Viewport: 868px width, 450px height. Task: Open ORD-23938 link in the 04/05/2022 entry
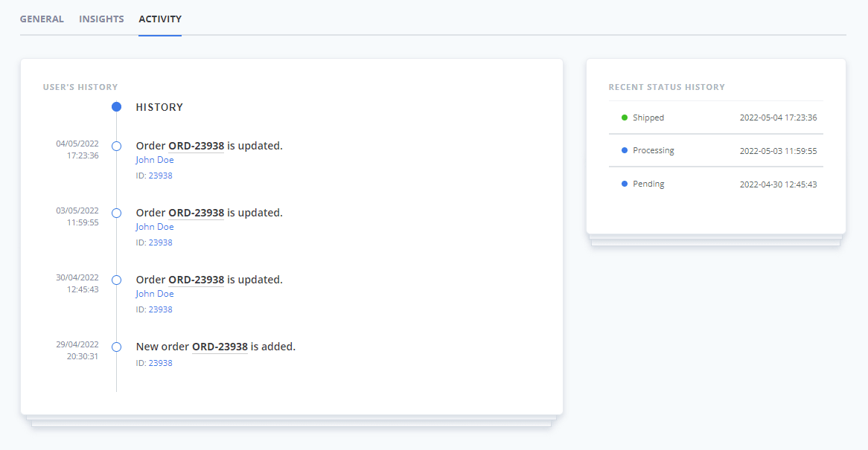pyautogui.click(x=197, y=146)
